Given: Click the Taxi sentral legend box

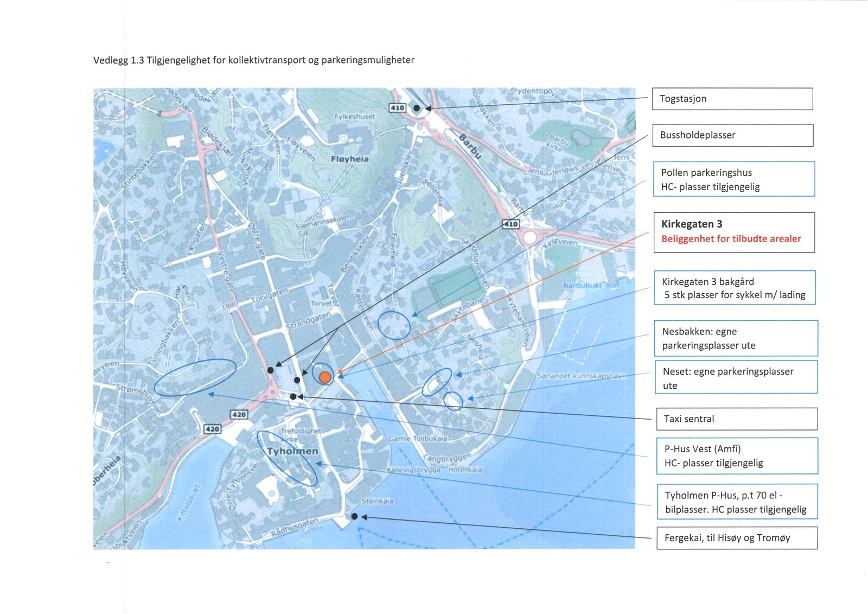Looking at the screenshot, I should (737, 419).
